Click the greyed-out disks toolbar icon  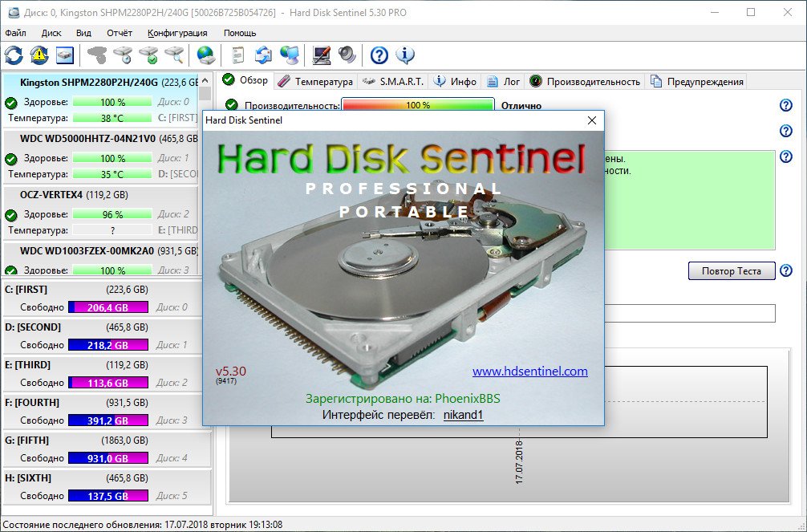(x=97, y=55)
